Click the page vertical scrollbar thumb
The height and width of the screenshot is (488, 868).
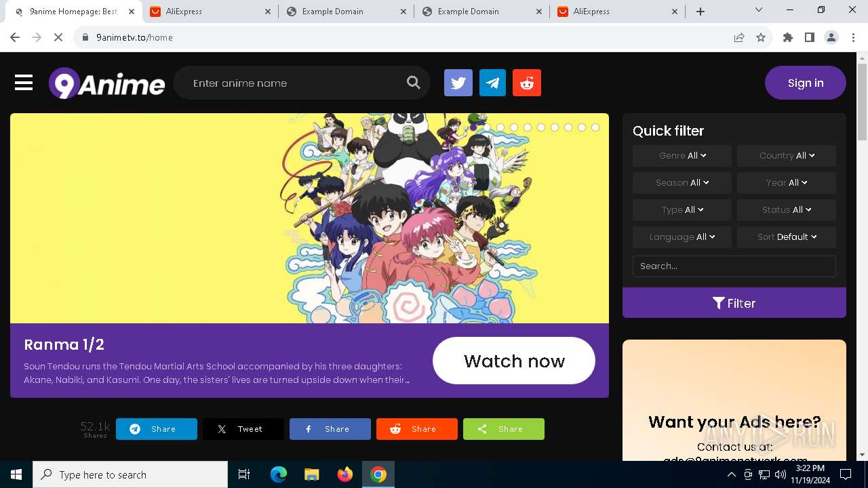pos(862,102)
